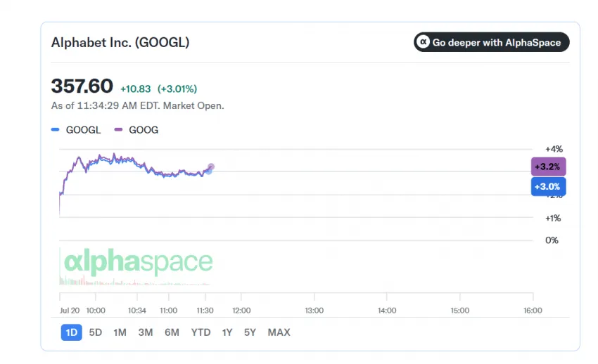Select the 1Y time range

coord(227,332)
